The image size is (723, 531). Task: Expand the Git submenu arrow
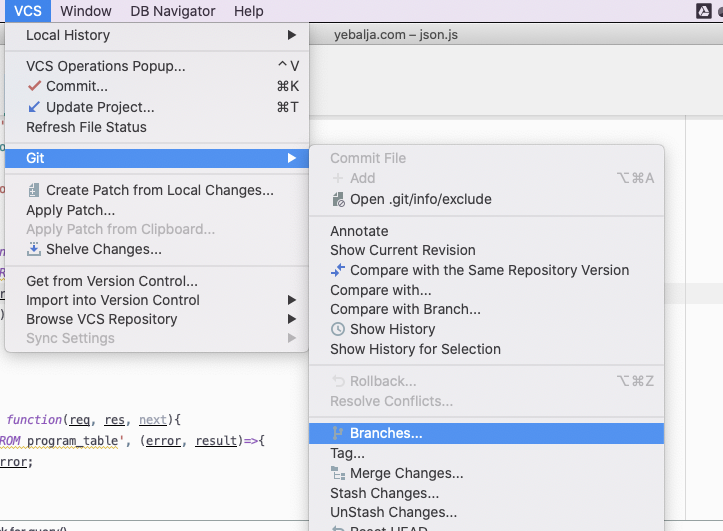tap(291, 158)
